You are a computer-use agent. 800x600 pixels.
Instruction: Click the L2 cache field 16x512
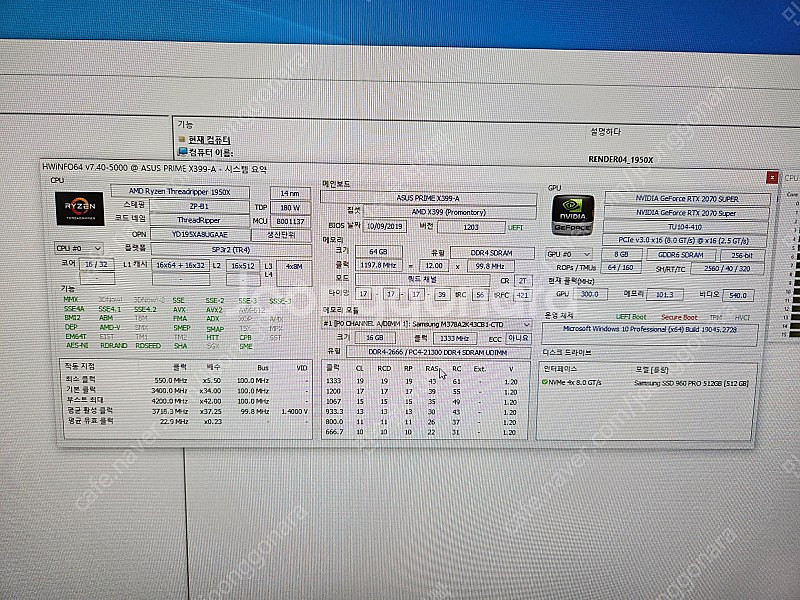point(243,266)
